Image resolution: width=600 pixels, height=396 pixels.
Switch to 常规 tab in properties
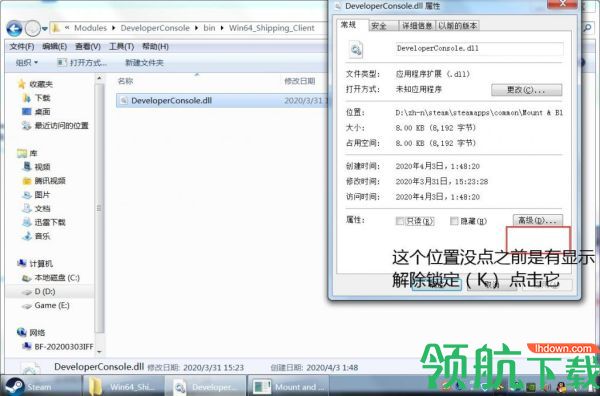pos(348,25)
